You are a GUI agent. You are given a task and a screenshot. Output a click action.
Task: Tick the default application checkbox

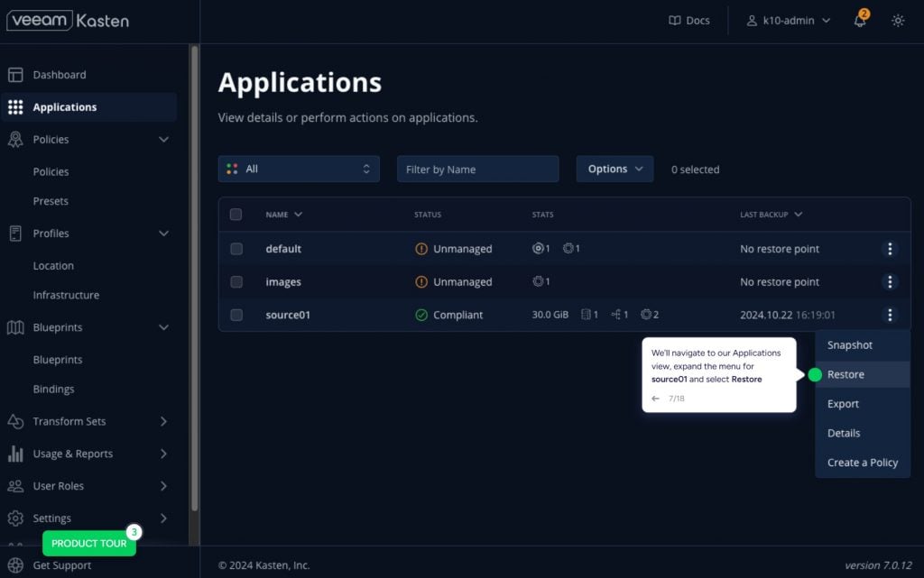tap(236, 249)
